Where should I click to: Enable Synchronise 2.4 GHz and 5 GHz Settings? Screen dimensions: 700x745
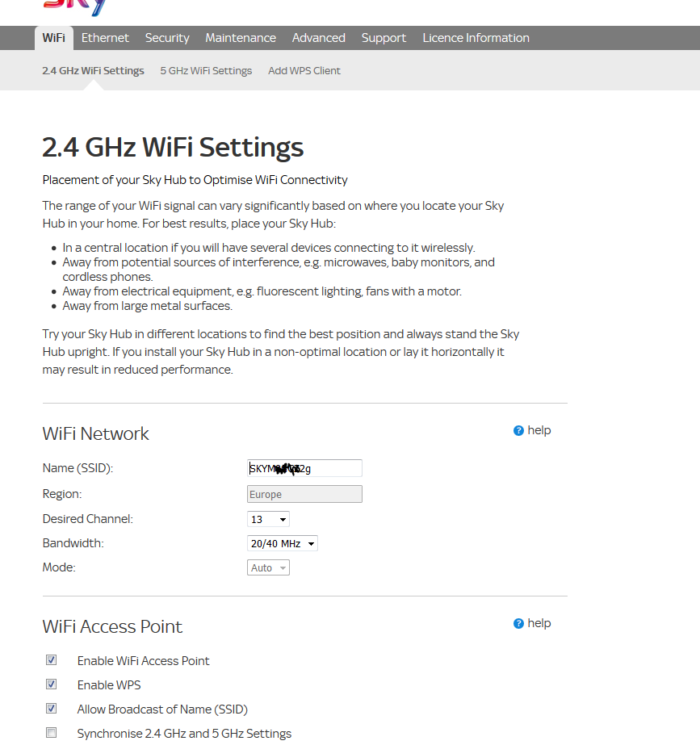click(x=52, y=733)
